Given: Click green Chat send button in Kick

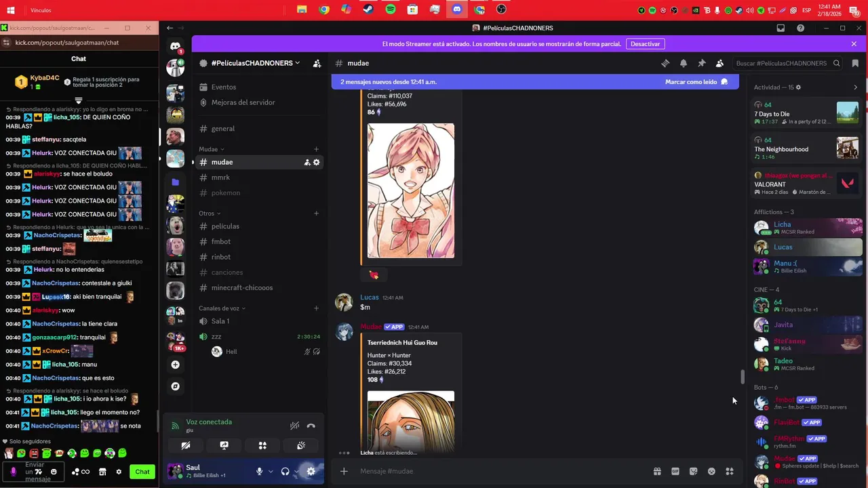Looking at the screenshot, I should point(142,472).
